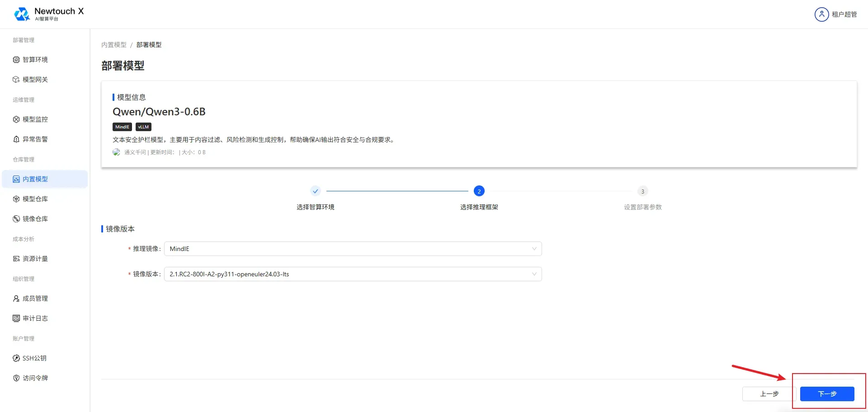Select 资源计量 sidebar label
This screenshot has height=412, width=868.
[35, 259]
